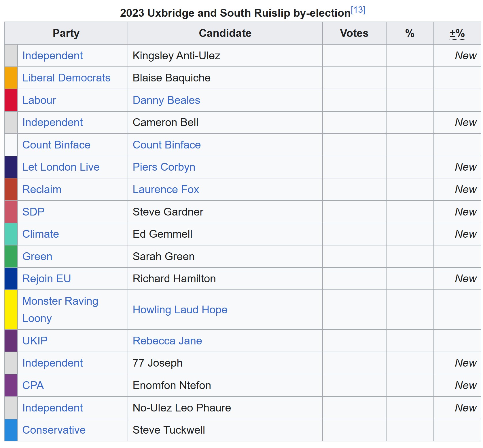Click the red Labour color swatch
The width and height of the screenshot is (483, 448).
click(x=11, y=100)
